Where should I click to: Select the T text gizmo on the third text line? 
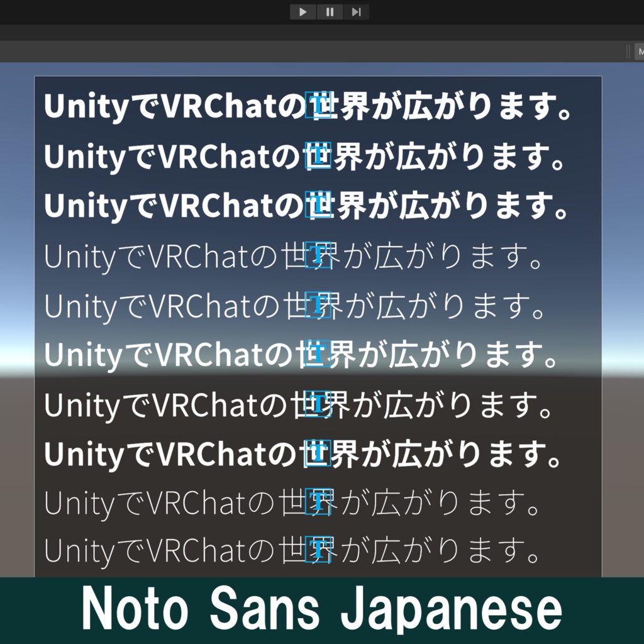tap(318, 204)
